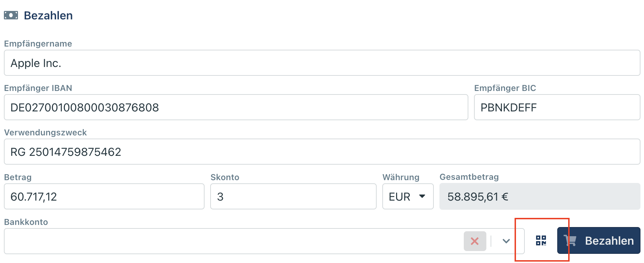Screen dimensions: 644x263
Task: Click the 'Verwendungszweck' field label text
Action: click(x=45, y=133)
